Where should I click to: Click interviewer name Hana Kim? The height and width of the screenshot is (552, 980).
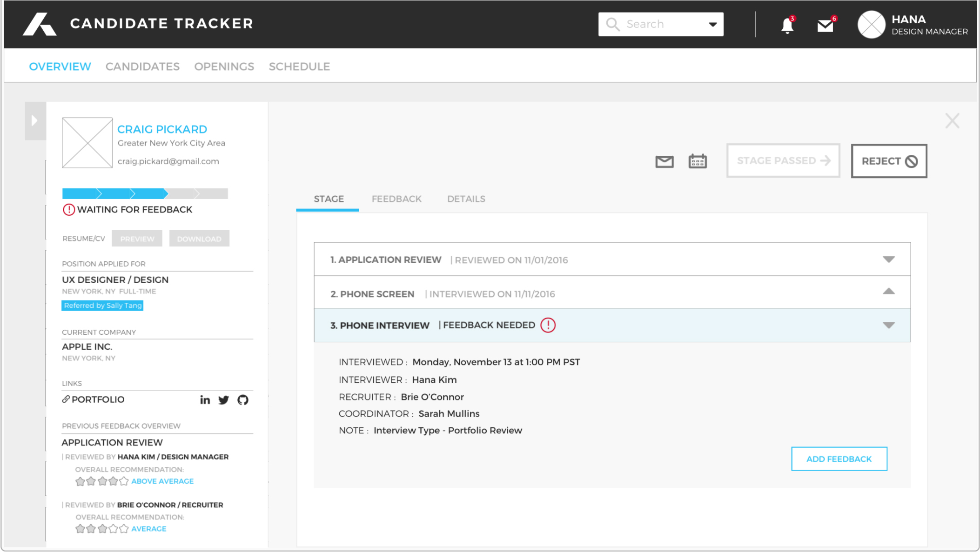click(434, 380)
